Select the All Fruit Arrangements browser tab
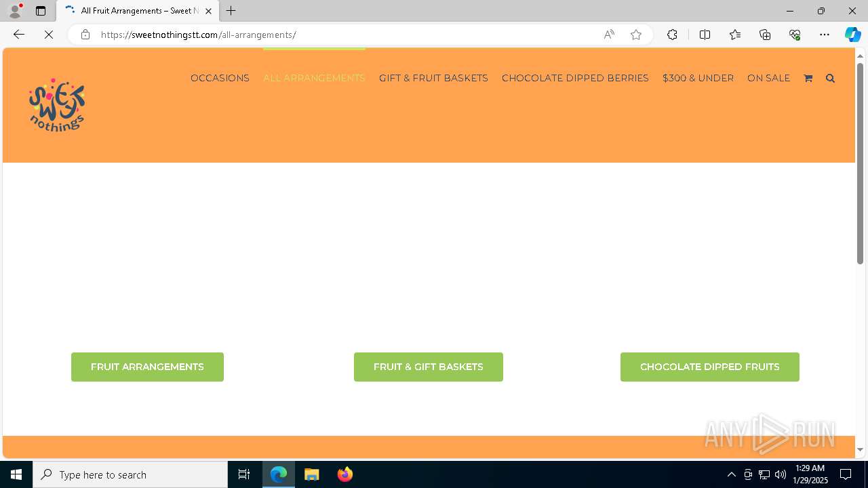Viewport: 868px width, 488px height. pyautogui.click(x=138, y=11)
